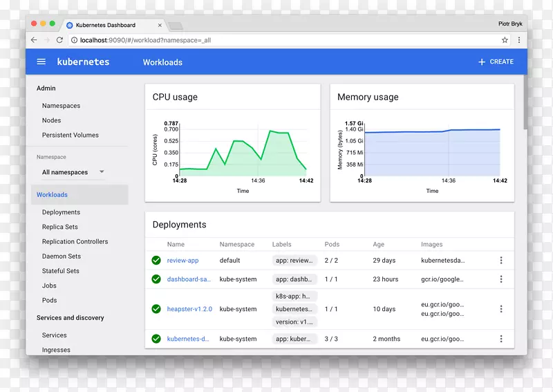
Task: Click the Age column header
Action: tap(378, 244)
